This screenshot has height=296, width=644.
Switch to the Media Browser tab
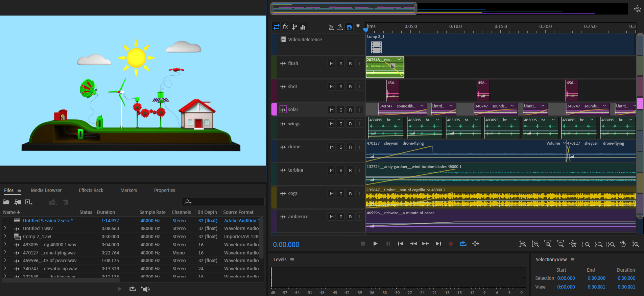[x=46, y=190]
